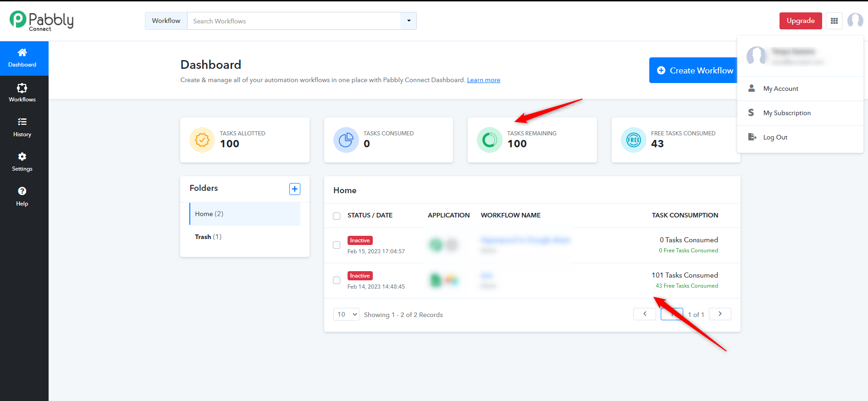This screenshot has height=401, width=868.
Task: Open History from the sidebar
Action: (22, 128)
